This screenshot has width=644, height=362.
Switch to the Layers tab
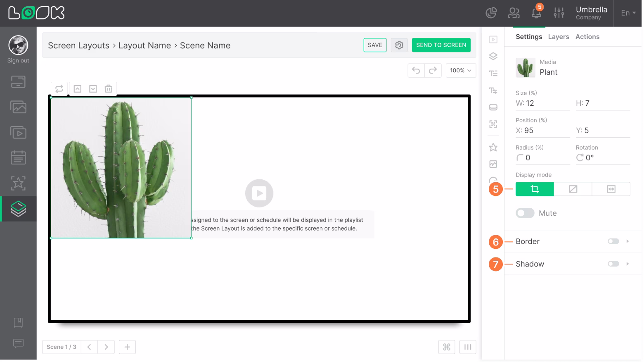[x=558, y=37]
